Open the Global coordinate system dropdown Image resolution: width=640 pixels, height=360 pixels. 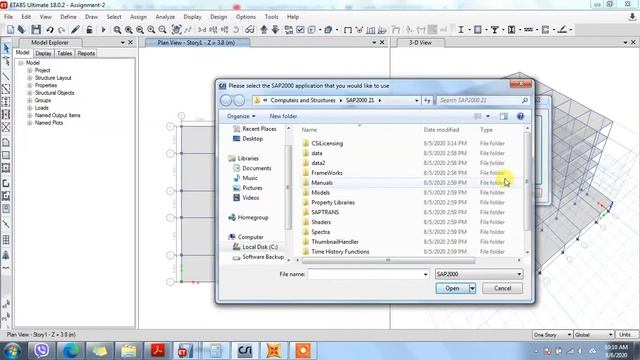[594, 335]
